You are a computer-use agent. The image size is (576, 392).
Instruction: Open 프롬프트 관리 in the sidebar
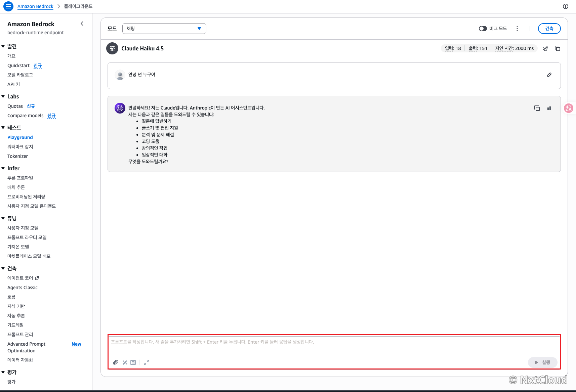click(x=20, y=335)
